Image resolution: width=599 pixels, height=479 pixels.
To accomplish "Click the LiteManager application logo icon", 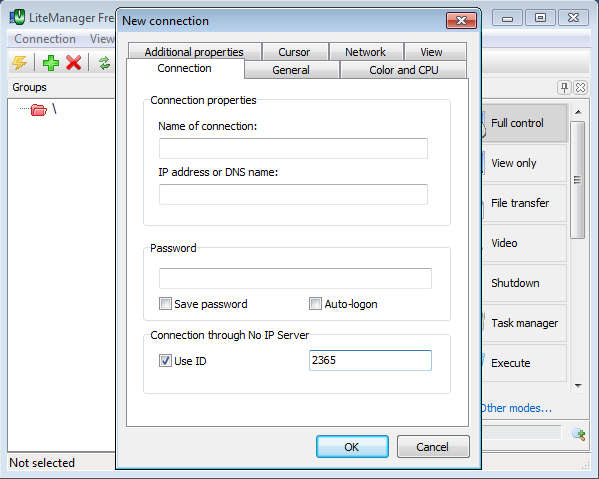I will pos(17,17).
